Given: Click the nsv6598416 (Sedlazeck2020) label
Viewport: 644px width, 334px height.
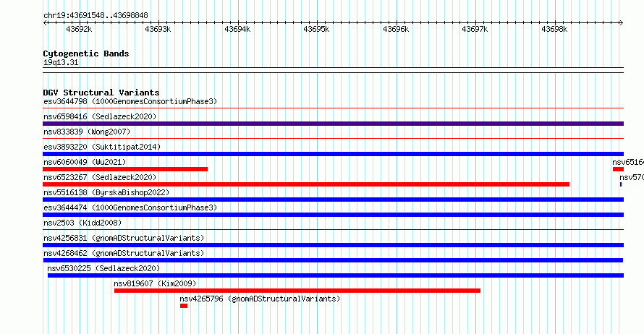Looking at the screenshot, I should pos(100,116).
